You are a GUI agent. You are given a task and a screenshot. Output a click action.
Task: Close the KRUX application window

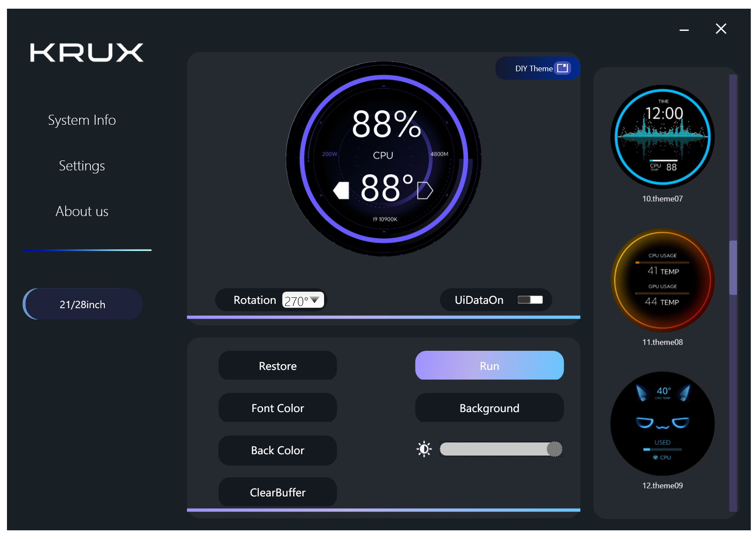click(x=721, y=29)
